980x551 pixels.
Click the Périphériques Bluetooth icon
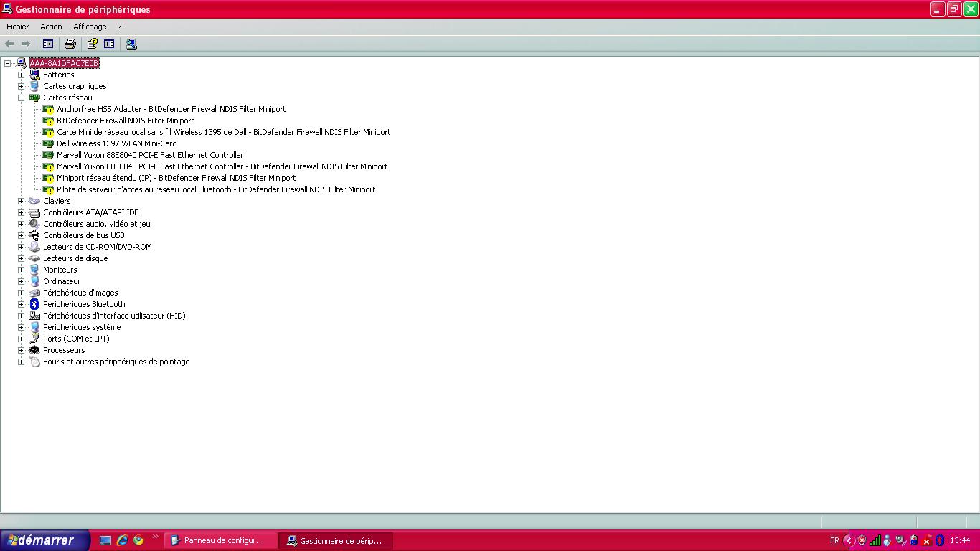(34, 304)
